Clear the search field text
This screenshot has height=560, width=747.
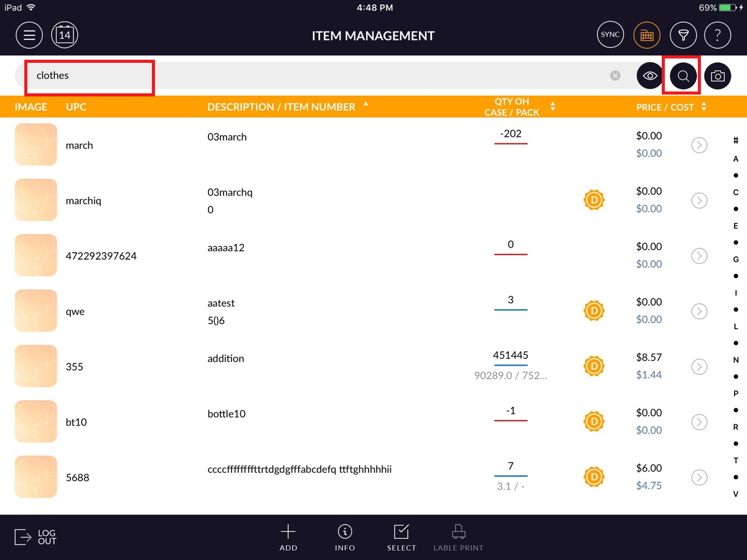pos(615,76)
